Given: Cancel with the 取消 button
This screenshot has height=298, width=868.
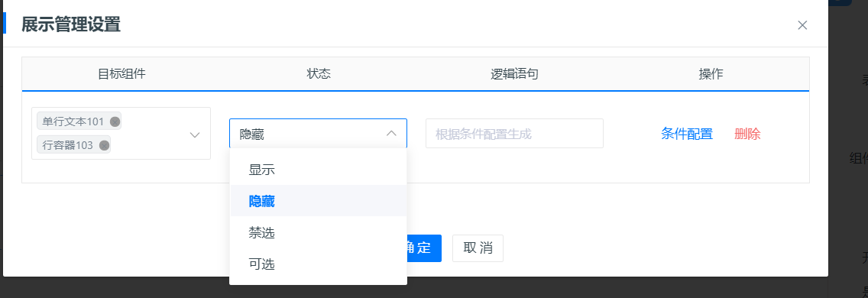Looking at the screenshot, I should pyautogui.click(x=478, y=248).
